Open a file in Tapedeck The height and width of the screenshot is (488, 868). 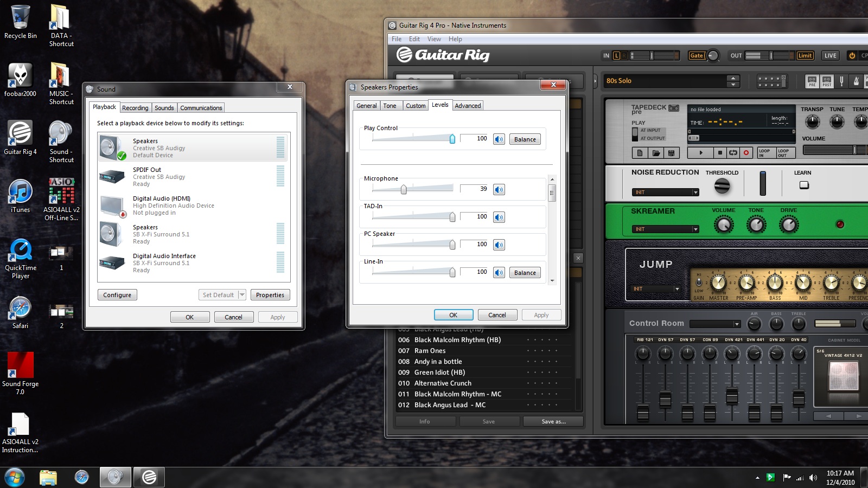point(656,153)
